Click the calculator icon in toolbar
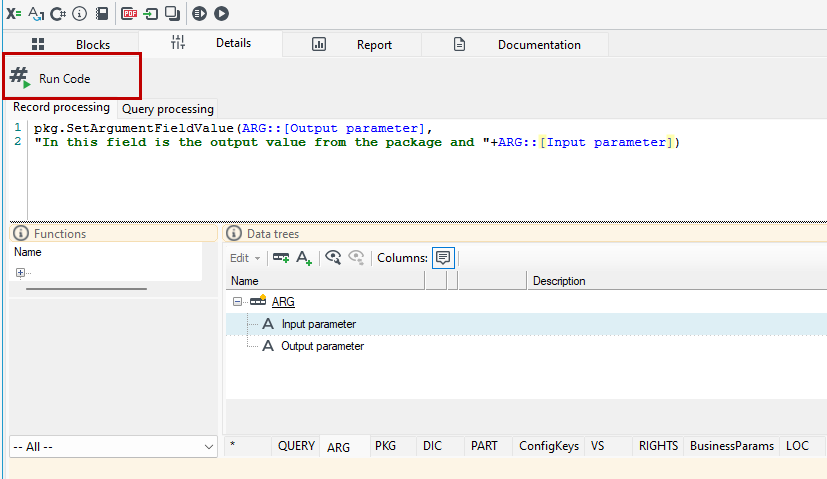The image size is (827, 479). [102, 13]
